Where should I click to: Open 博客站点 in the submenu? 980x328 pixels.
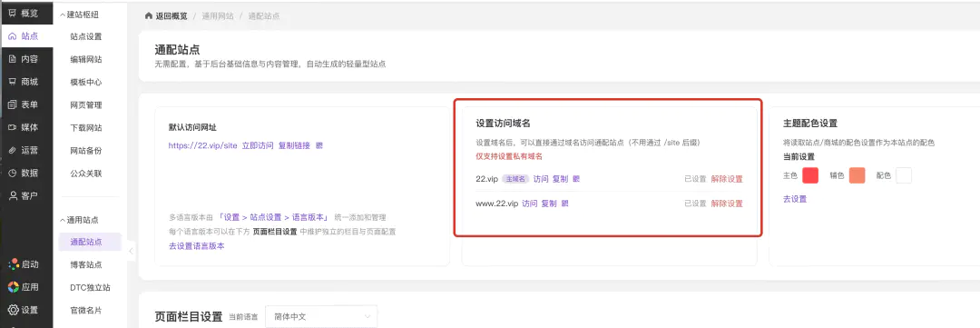(x=86, y=264)
